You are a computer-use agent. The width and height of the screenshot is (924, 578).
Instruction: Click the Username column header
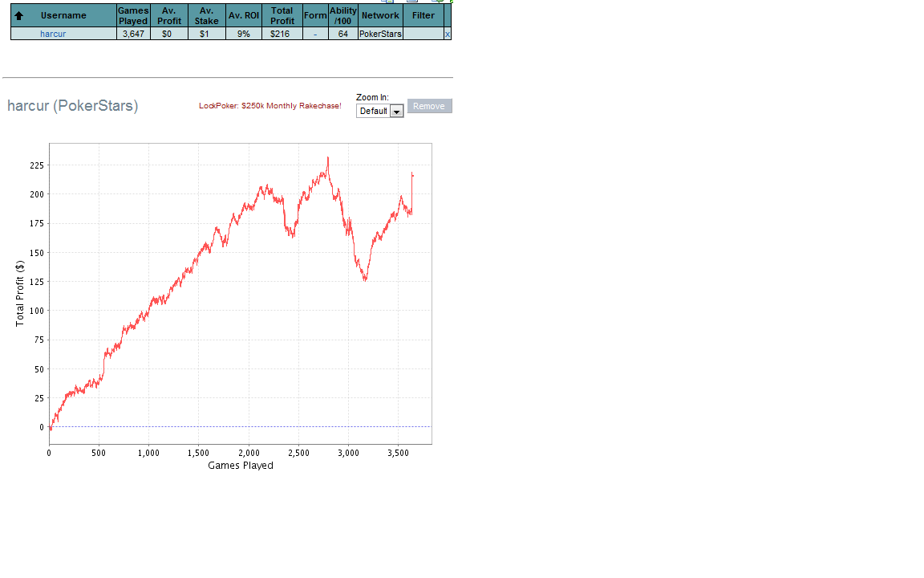coord(63,16)
